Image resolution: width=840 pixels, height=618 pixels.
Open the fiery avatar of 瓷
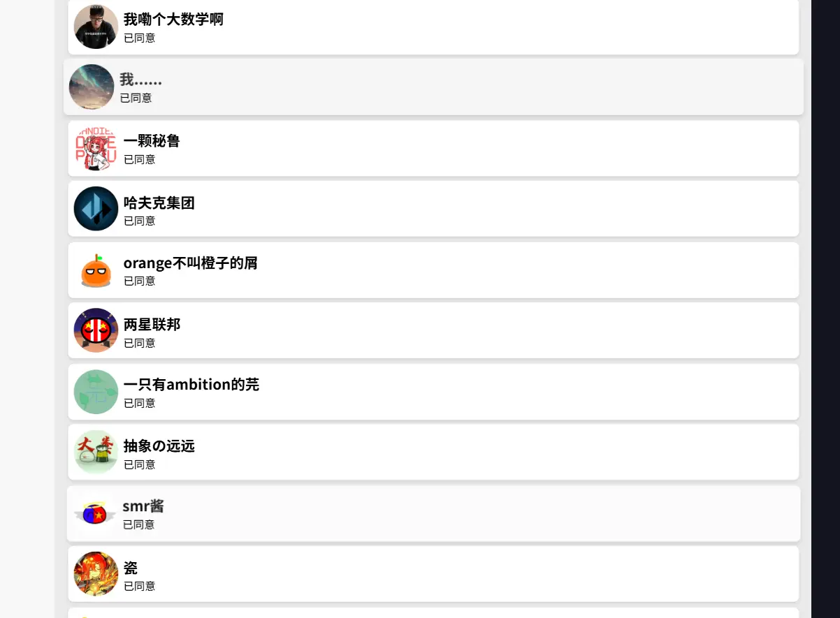tap(96, 574)
